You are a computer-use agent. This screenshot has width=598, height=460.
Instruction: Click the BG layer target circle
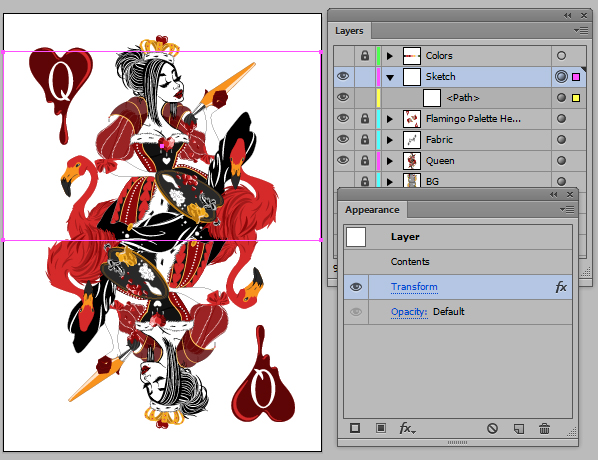point(561,181)
